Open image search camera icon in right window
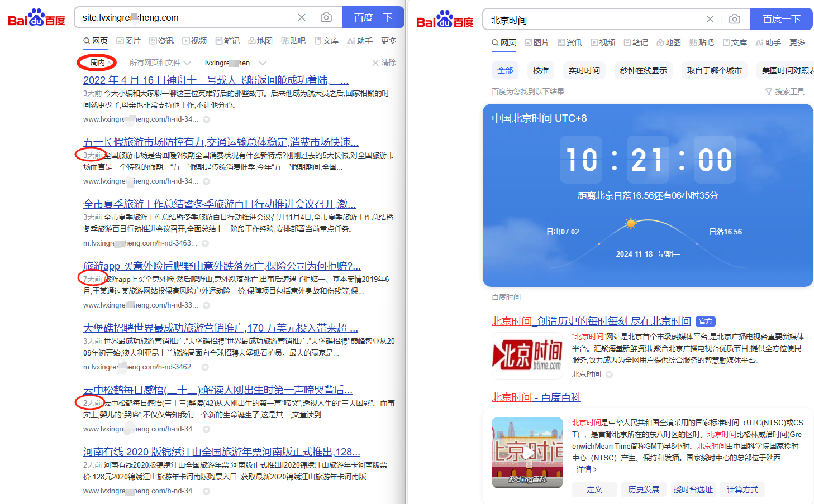 coord(735,19)
